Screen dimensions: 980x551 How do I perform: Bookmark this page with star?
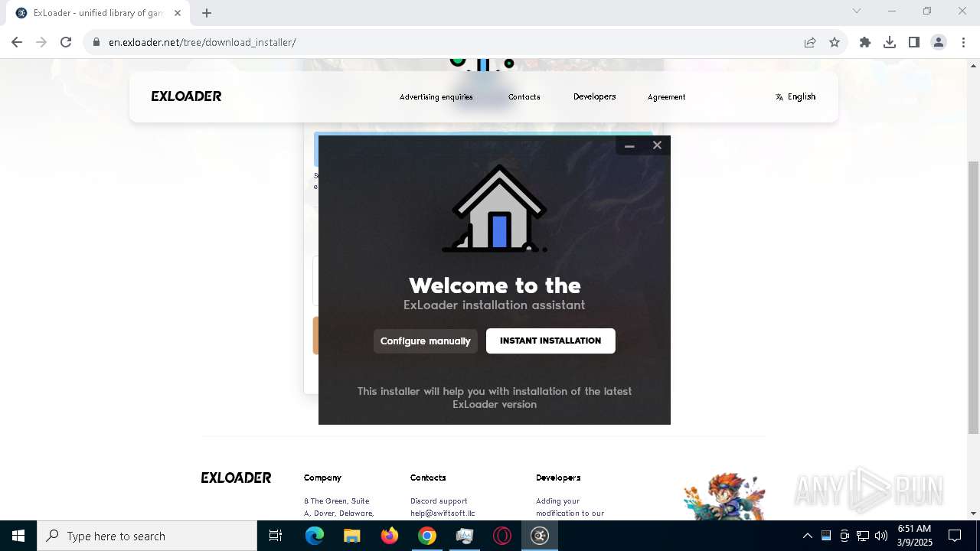pos(835,43)
